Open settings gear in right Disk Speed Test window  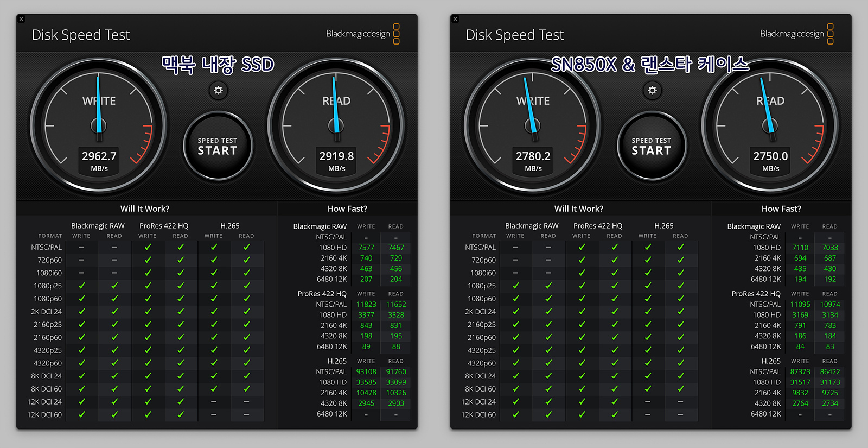click(x=652, y=91)
